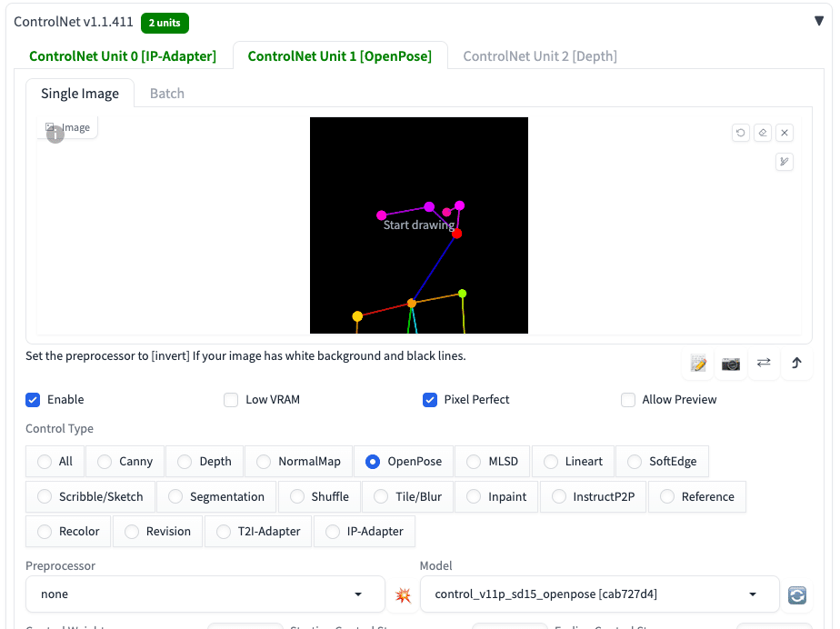Image resolution: width=840 pixels, height=629 pixels.
Task: Choose the Scribble/Sketch control type
Action: 90,496
